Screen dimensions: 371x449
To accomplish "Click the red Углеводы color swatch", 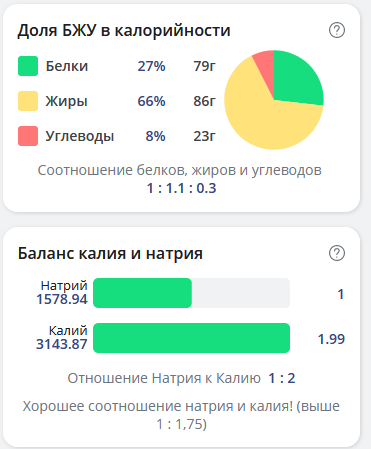I will tap(28, 136).
